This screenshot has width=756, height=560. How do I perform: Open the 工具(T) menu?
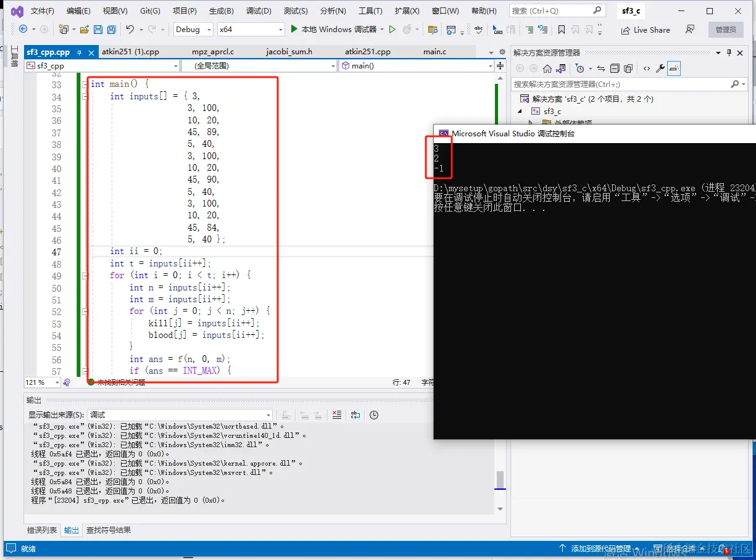coord(371,11)
